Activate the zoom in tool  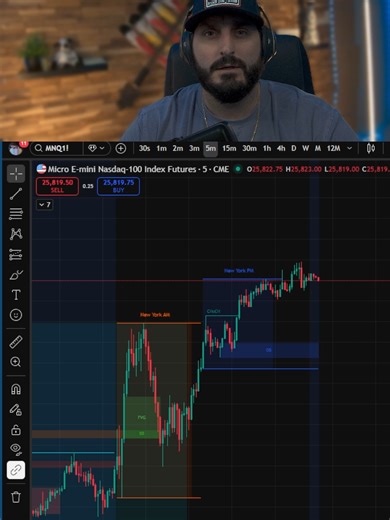pyautogui.click(x=16, y=362)
